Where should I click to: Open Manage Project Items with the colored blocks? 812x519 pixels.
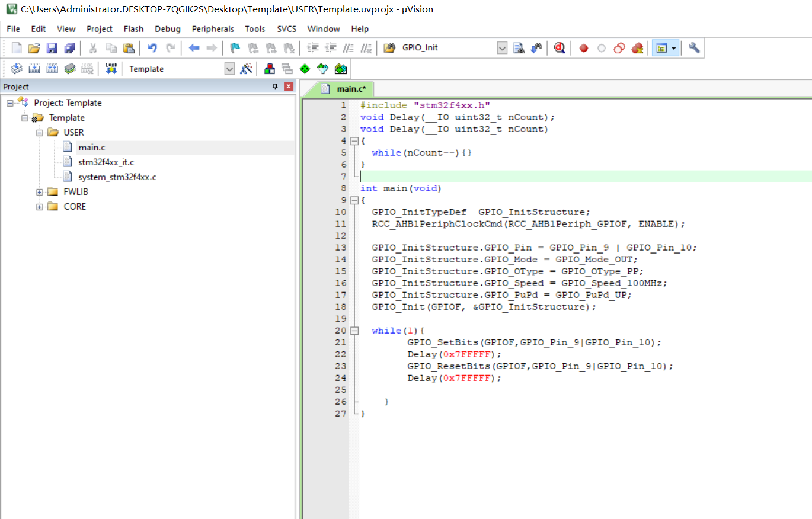click(x=270, y=69)
